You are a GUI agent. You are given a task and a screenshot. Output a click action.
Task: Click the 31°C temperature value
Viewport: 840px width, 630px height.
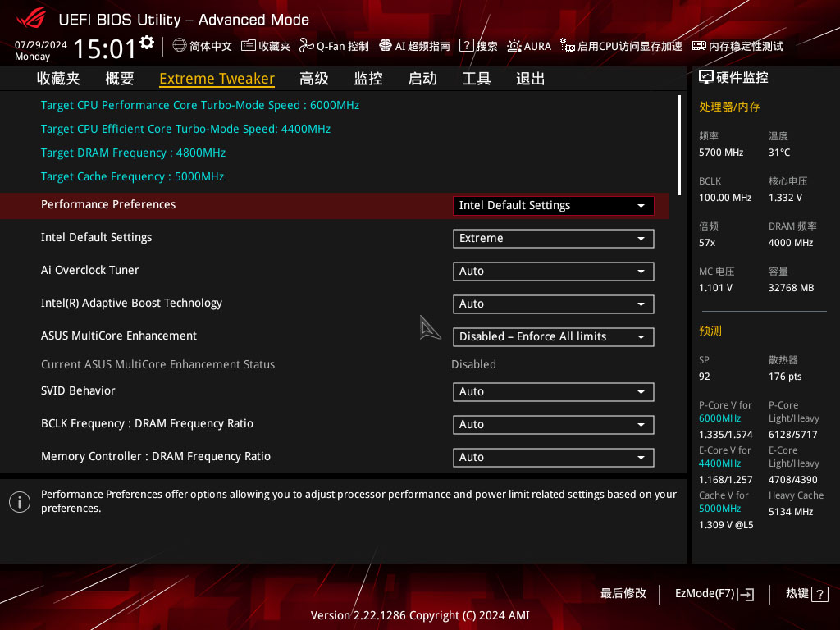[779, 153]
